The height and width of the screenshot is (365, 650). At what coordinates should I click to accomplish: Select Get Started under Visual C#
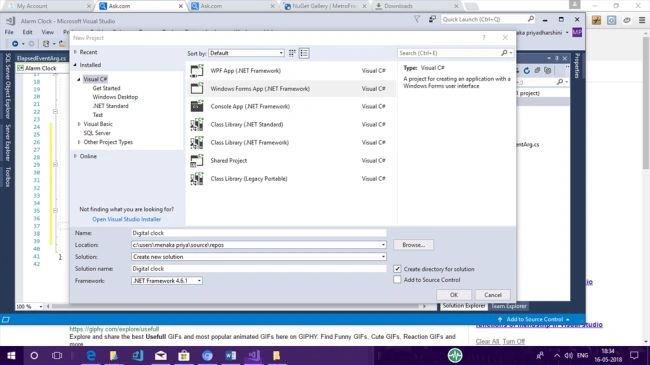[107, 88]
